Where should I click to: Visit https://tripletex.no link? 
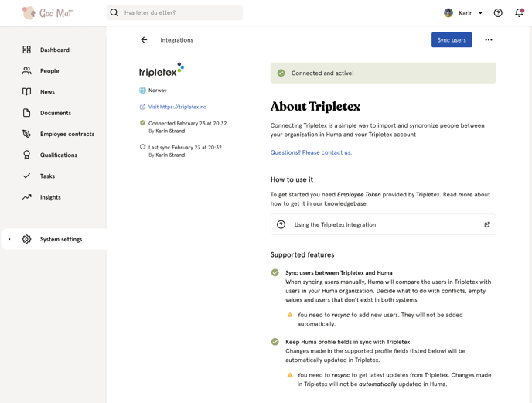(177, 107)
